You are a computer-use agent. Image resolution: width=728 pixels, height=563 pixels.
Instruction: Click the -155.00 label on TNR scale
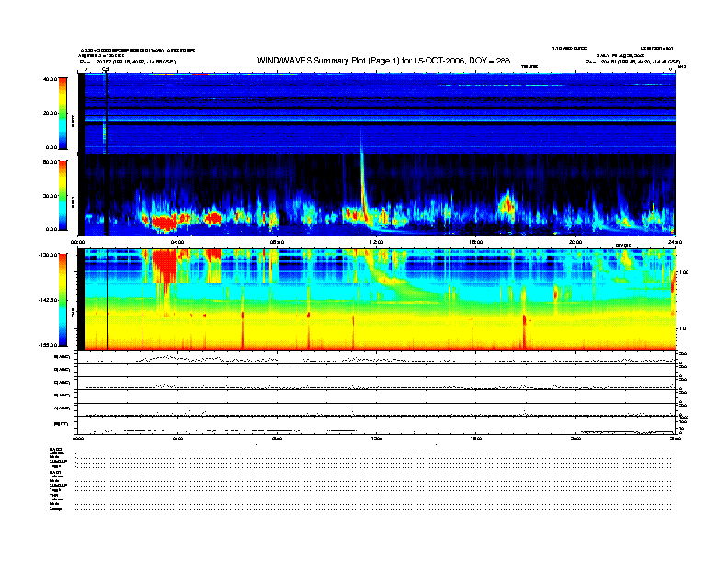tap(49, 345)
